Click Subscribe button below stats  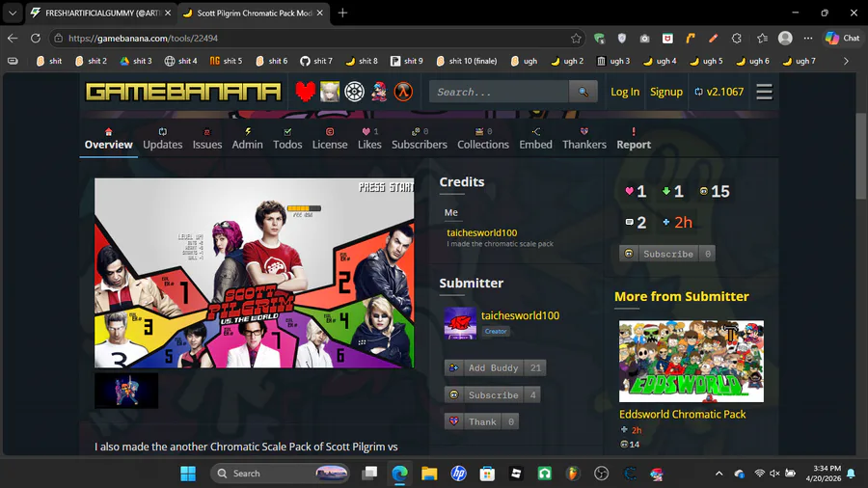(x=666, y=254)
